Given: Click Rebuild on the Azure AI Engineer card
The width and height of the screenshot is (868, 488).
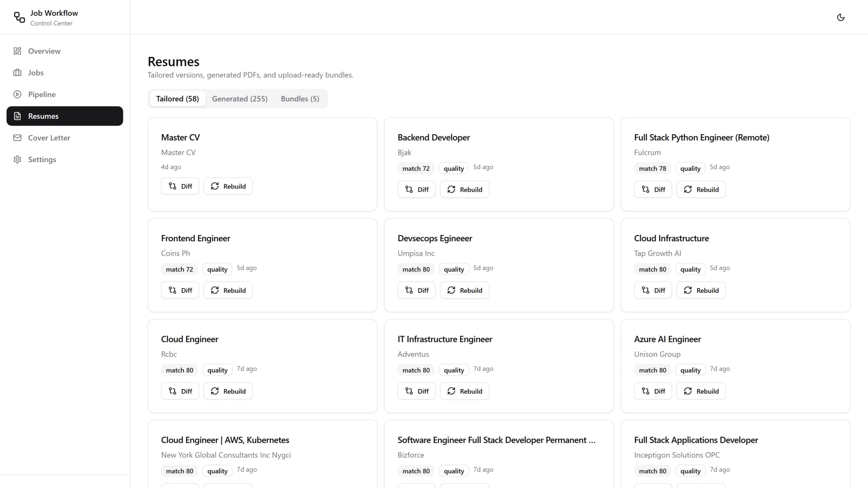Looking at the screenshot, I should [x=701, y=391].
